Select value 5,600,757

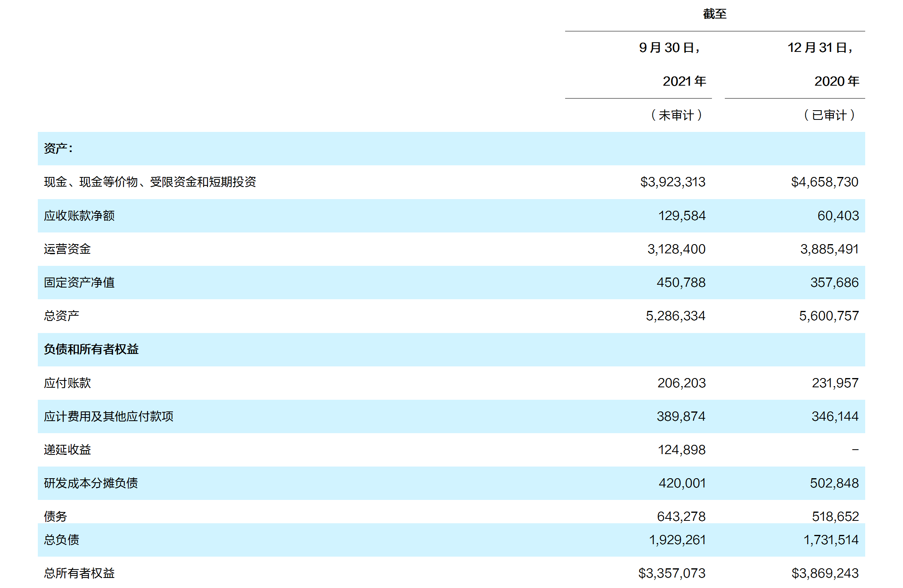[829, 316]
